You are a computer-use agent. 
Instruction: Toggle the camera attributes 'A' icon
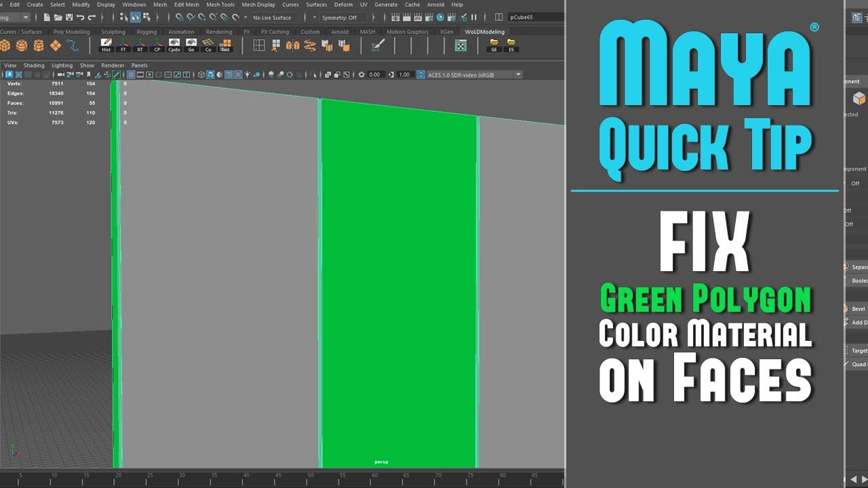coord(9,75)
